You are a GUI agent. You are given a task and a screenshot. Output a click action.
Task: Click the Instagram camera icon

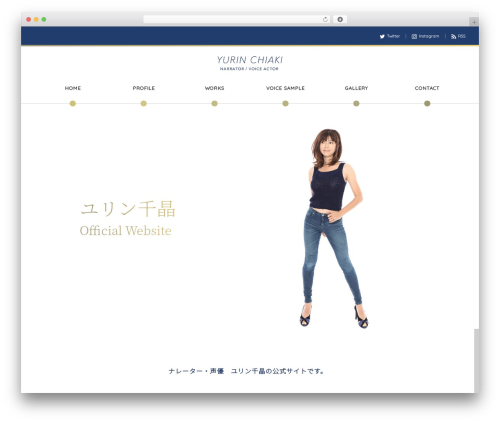[414, 36]
